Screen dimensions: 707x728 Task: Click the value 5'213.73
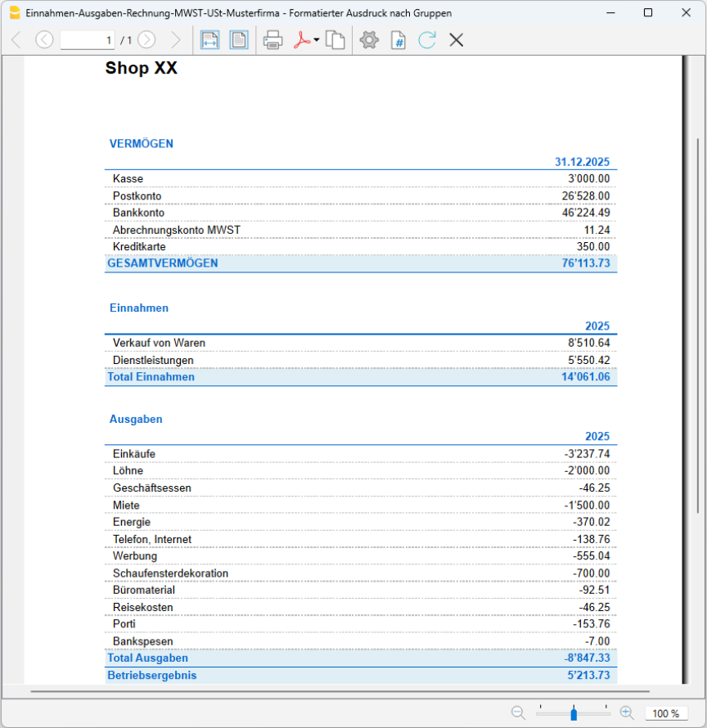[588, 676]
